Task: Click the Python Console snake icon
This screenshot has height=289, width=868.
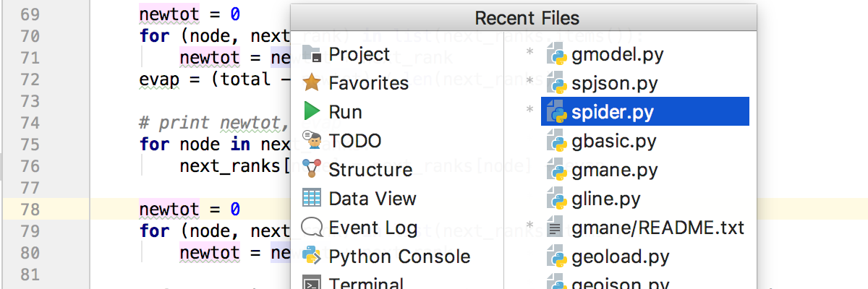Action: [312, 256]
